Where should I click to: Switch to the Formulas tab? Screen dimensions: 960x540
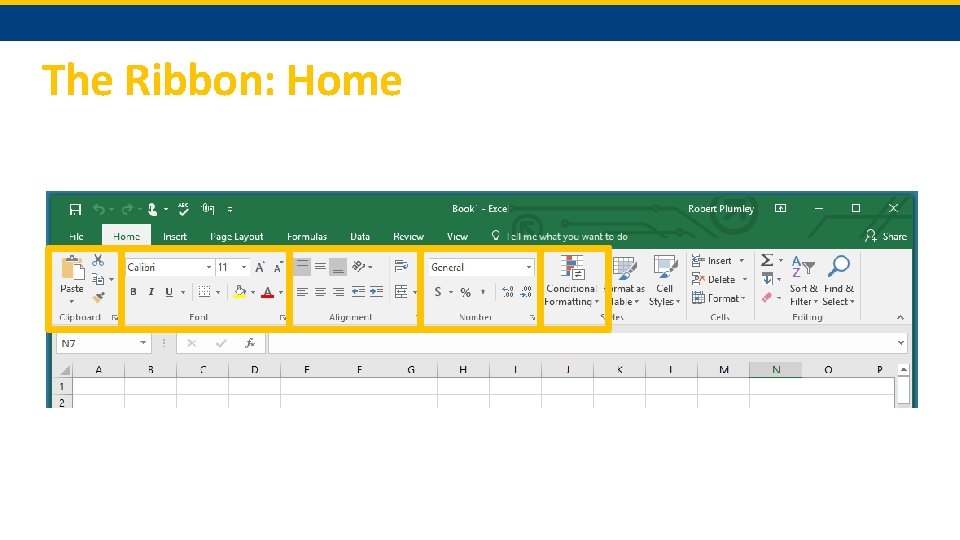[x=307, y=236]
